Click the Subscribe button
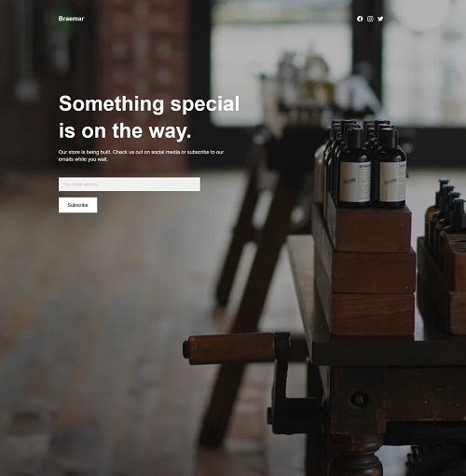The width and height of the screenshot is (466, 476). coord(77,205)
